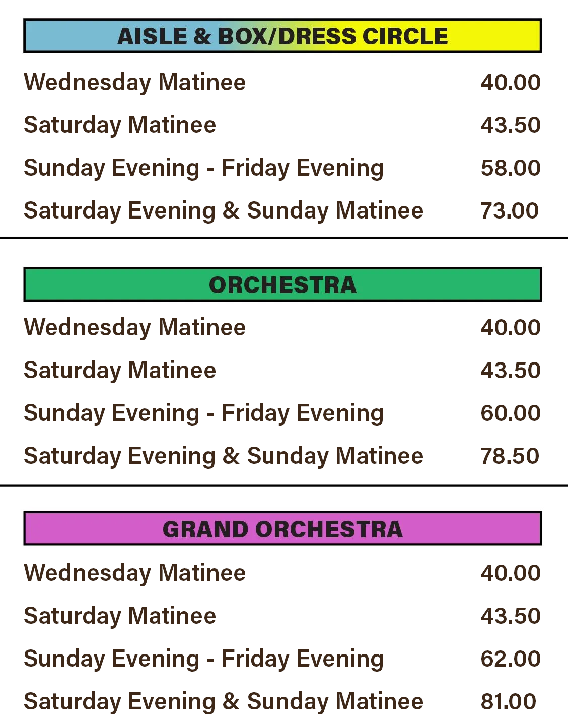This screenshot has height=728, width=568.
Task: Click the 58.00 price
Action: (x=511, y=168)
